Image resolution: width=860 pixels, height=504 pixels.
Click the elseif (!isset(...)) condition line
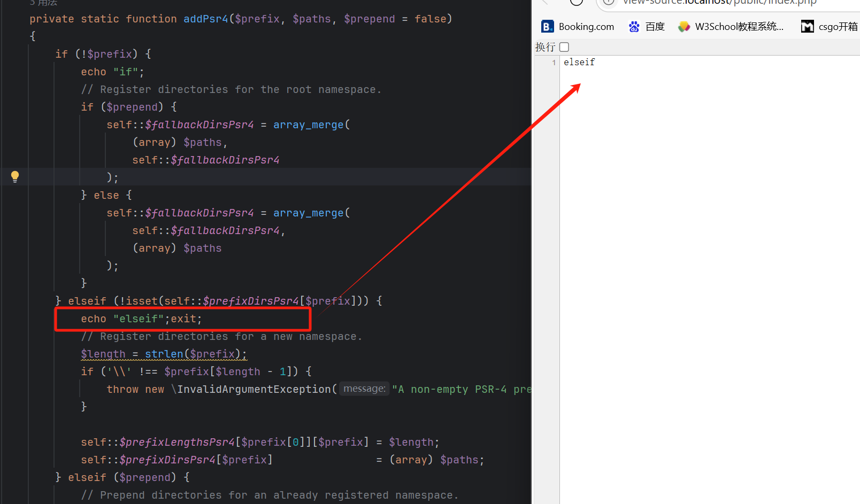click(219, 301)
